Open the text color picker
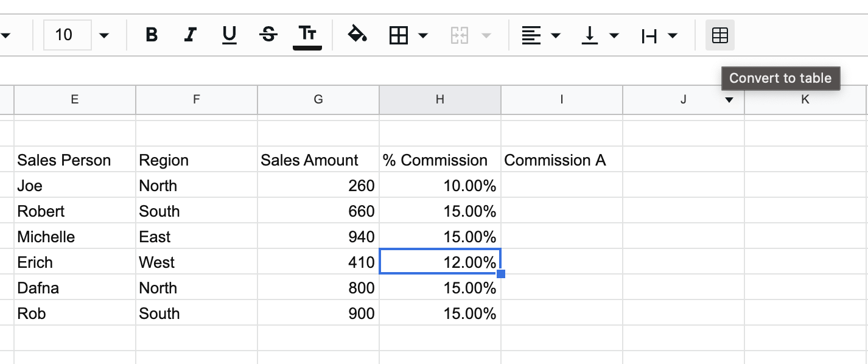Viewport: 868px width, 364px height. pyautogui.click(x=307, y=35)
